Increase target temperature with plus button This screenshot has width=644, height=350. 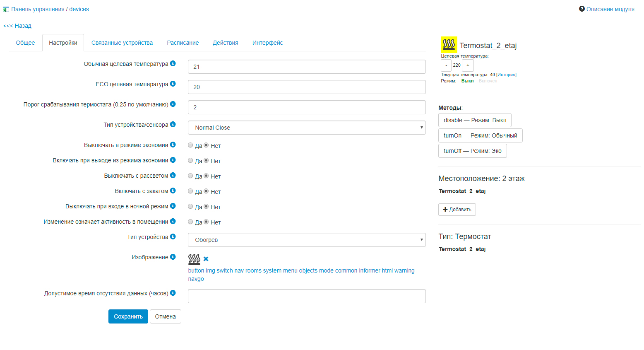pos(468,65)
